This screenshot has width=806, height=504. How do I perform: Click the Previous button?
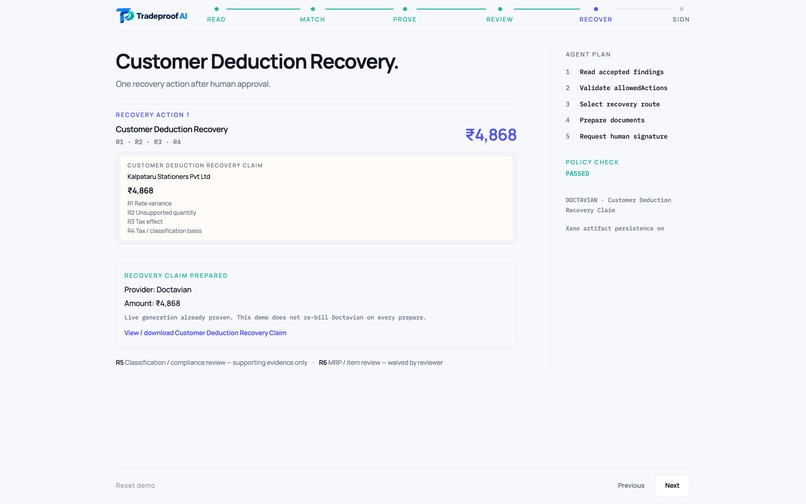pos(631,485)
